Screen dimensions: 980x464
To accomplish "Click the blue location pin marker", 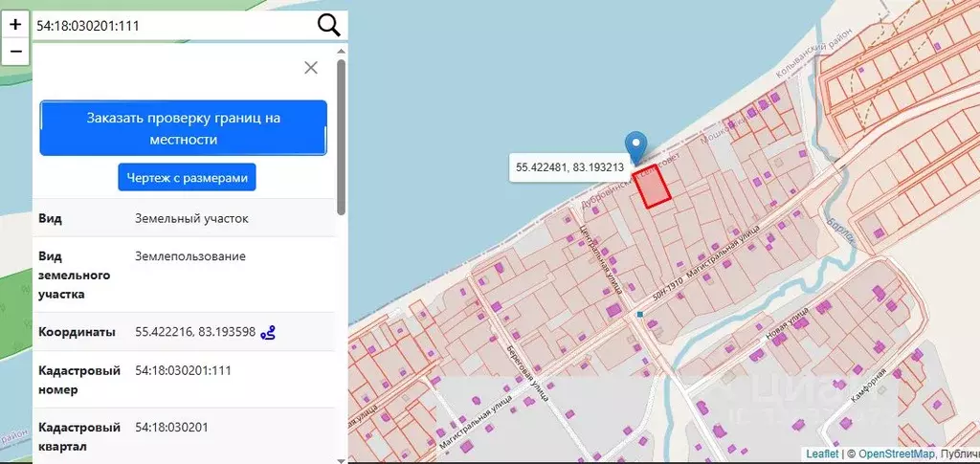I will click(635, 146).
